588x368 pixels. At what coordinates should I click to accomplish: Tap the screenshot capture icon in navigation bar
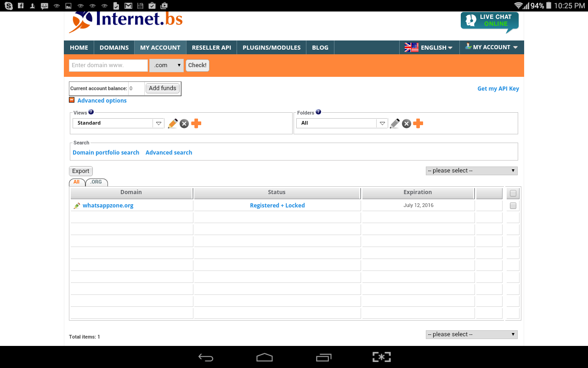click(382, 357)
